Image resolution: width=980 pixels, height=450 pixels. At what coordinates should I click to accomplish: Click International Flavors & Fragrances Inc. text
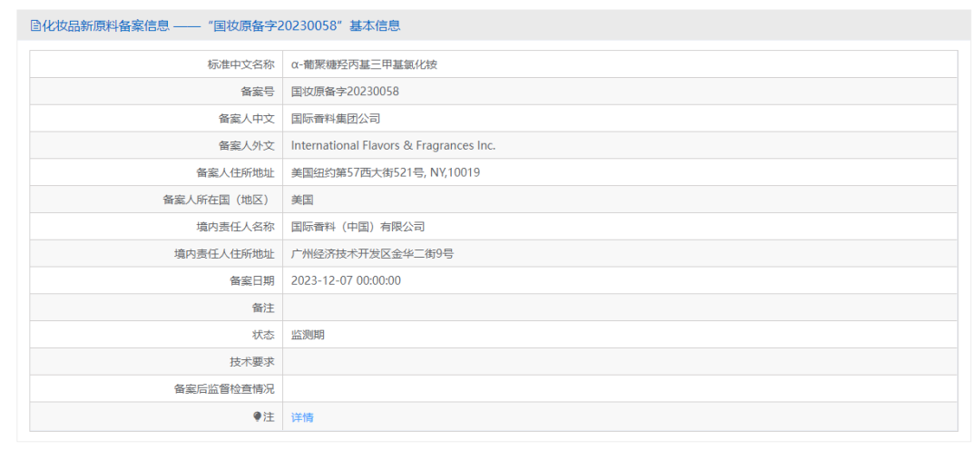pyautogui.click(x=393, y=145)
